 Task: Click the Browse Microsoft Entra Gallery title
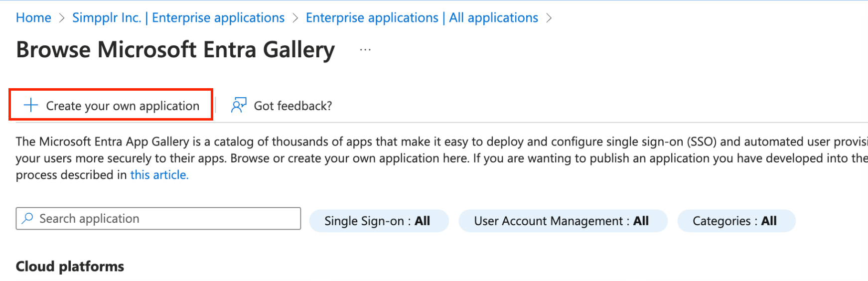(x=175, y=50)
